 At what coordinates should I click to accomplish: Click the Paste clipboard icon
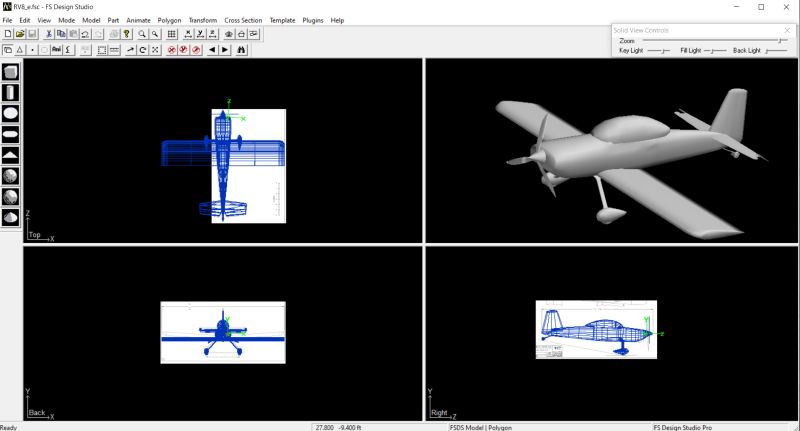tap(73, 34)
